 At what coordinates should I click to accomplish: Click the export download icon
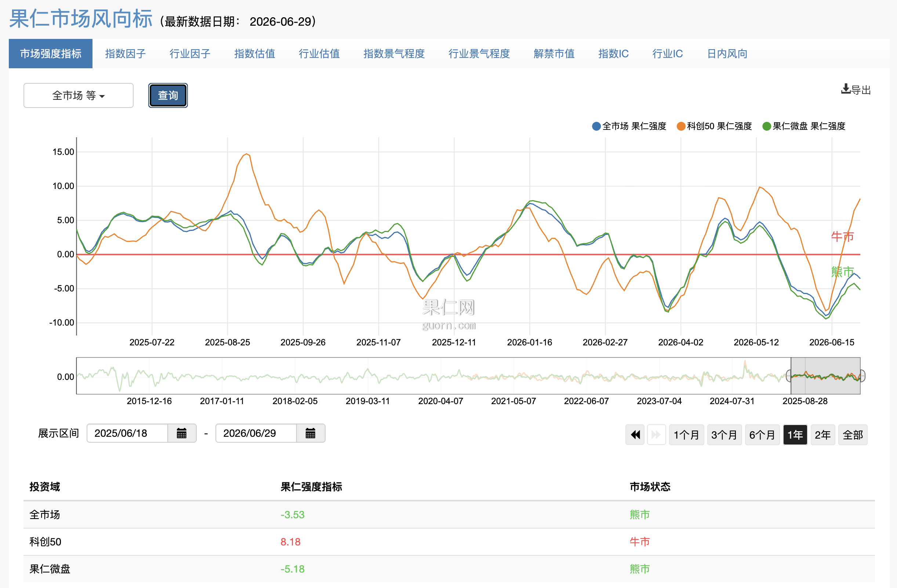click(x=846, y=89)
